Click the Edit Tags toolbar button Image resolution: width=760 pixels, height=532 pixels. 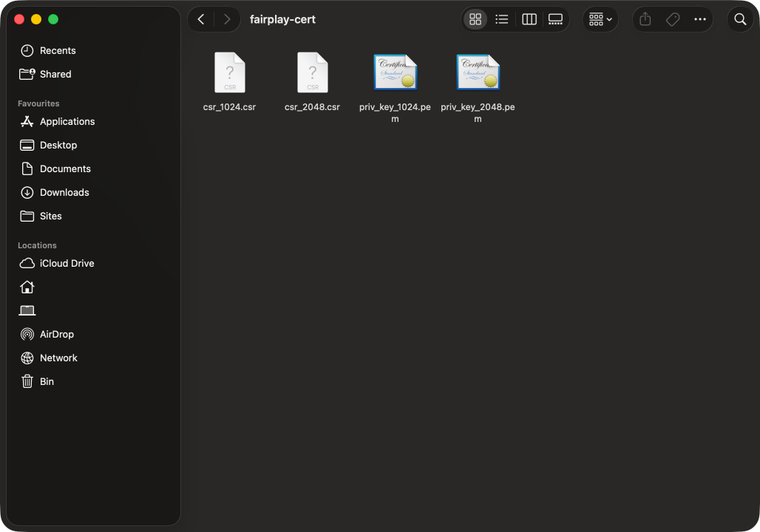pyautogui.click(x=673, y=19)
